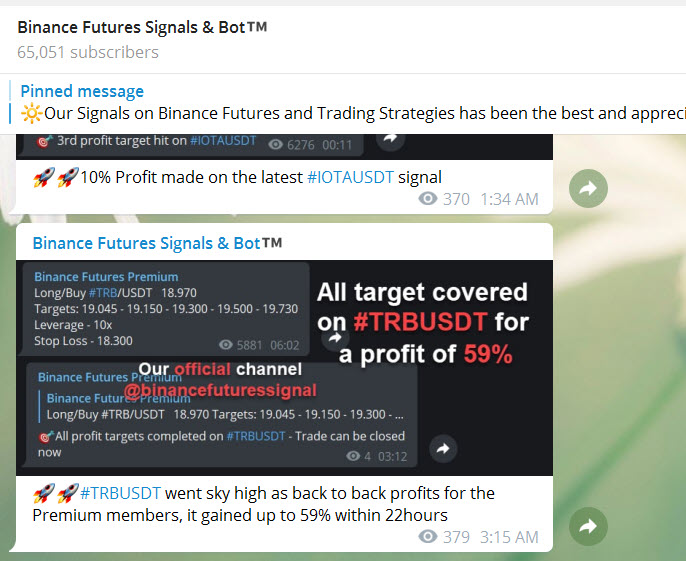Open the channel info from header title
The image size is (686, 561).
(x=142, y=27)
